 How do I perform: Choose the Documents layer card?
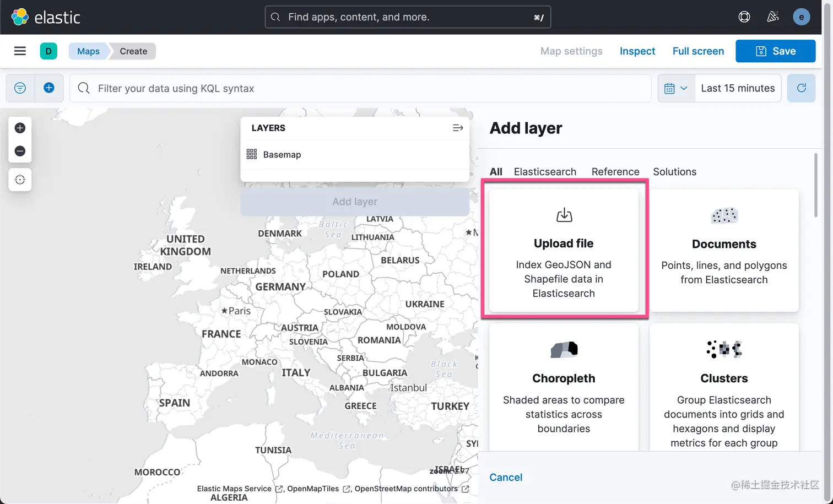(724, 251)
